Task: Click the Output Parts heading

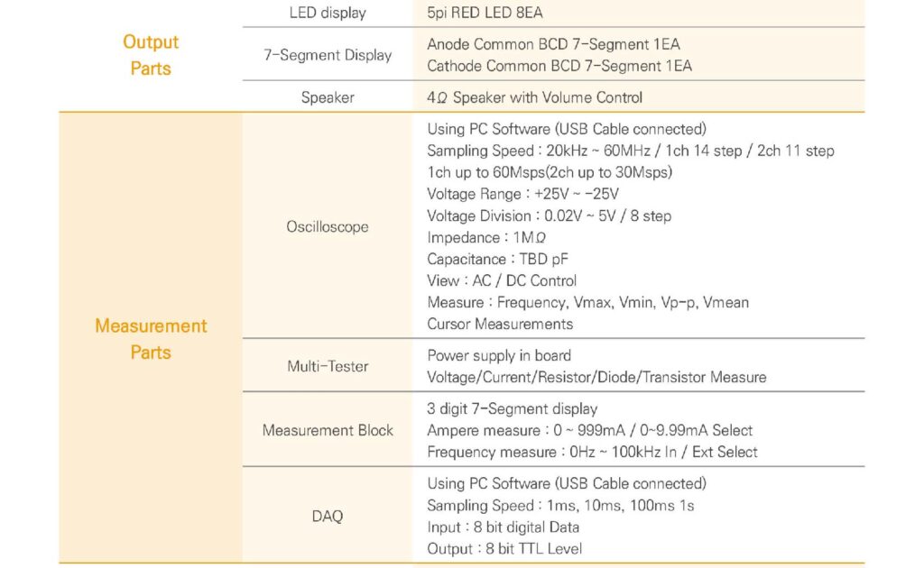Action: 151,55
